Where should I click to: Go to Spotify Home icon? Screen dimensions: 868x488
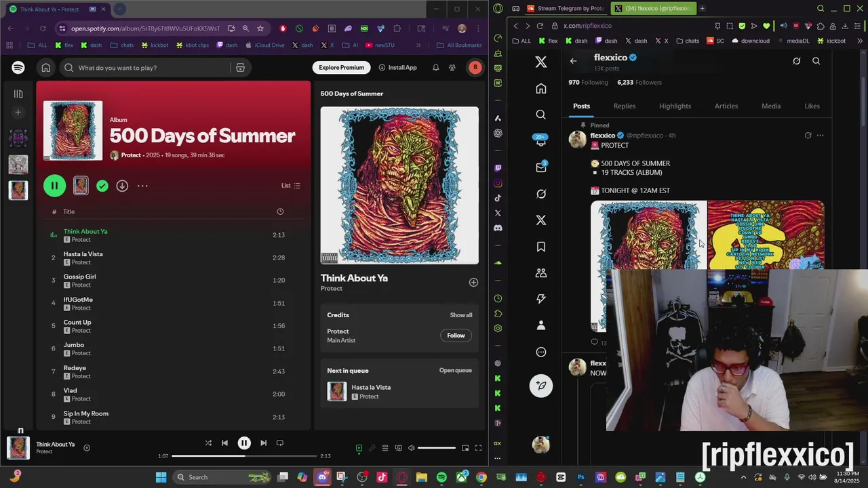(46, 68)
